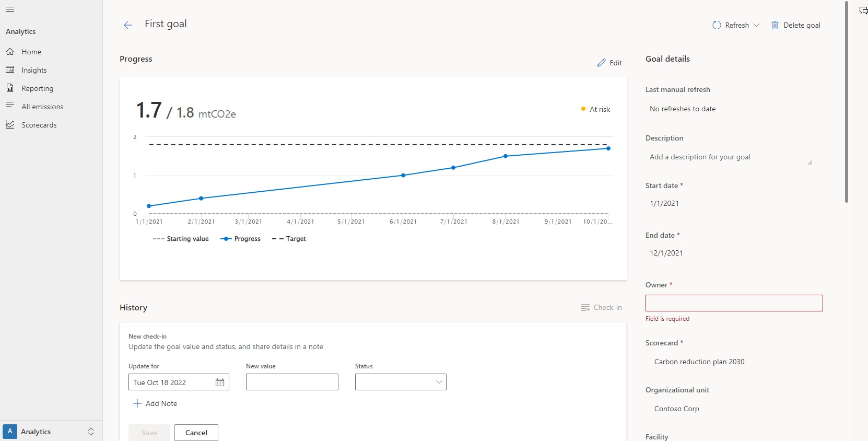Click the Refresh circular arrow icon
Viewport: 868px width, 441px height.
tap(717, 25)
